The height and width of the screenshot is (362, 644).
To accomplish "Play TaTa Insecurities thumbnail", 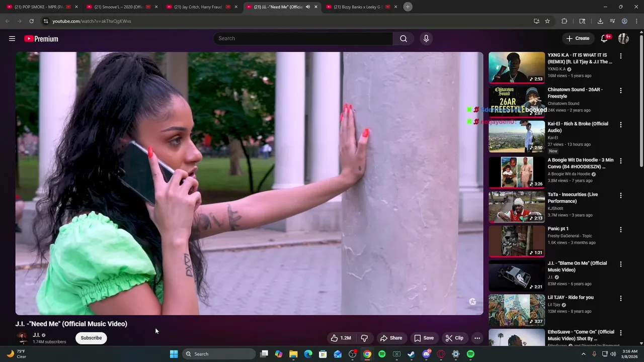I will click(x=517, y=207).
